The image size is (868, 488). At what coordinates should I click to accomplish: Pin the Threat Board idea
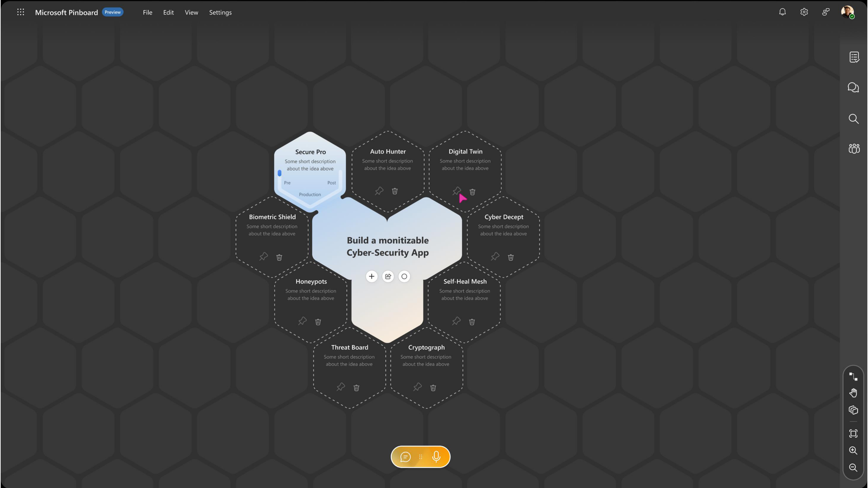pyautogui.click(x=341, y=387)
